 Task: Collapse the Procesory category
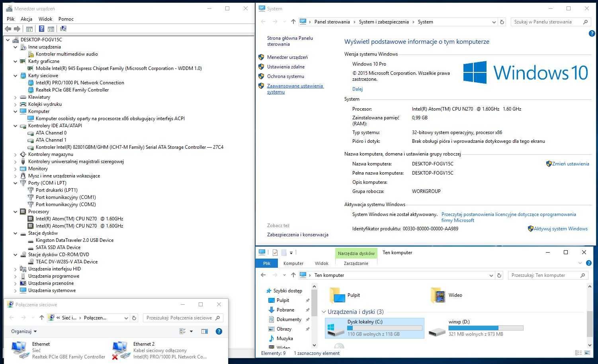tap(16, 212)
